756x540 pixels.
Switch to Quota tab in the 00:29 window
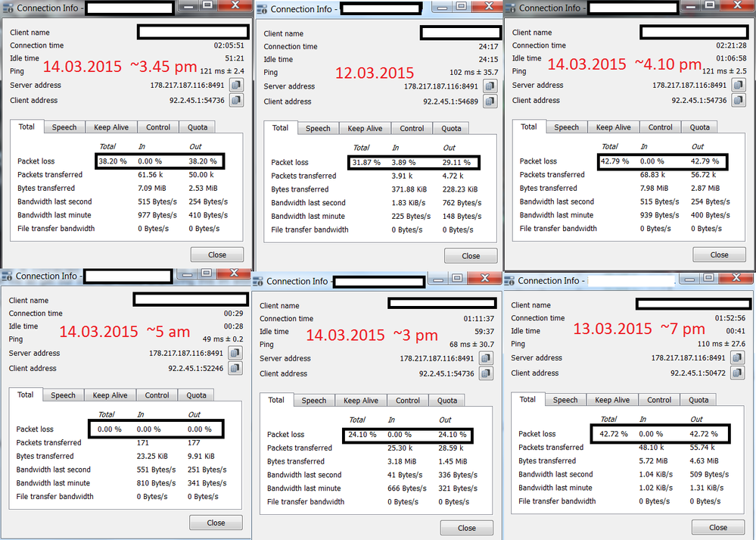(x=196, y=395)
